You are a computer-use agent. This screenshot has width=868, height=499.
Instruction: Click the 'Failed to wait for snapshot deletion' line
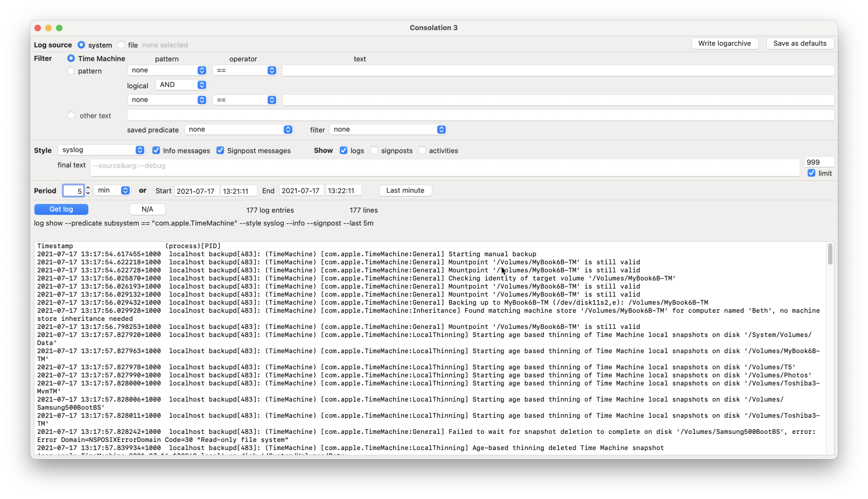pyautogui.click(x=426, y=435)
